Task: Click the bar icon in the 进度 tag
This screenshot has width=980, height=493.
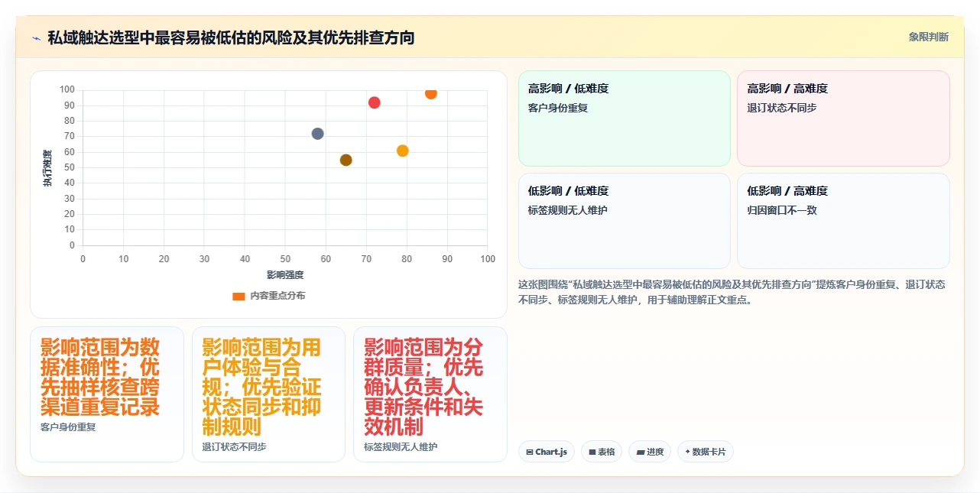Action: 641,452
